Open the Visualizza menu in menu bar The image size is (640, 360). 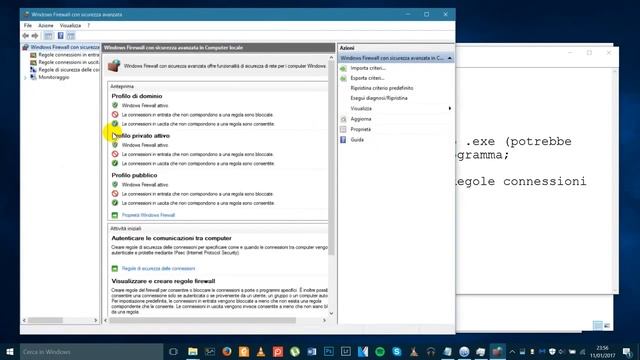(x=70, y=25)
